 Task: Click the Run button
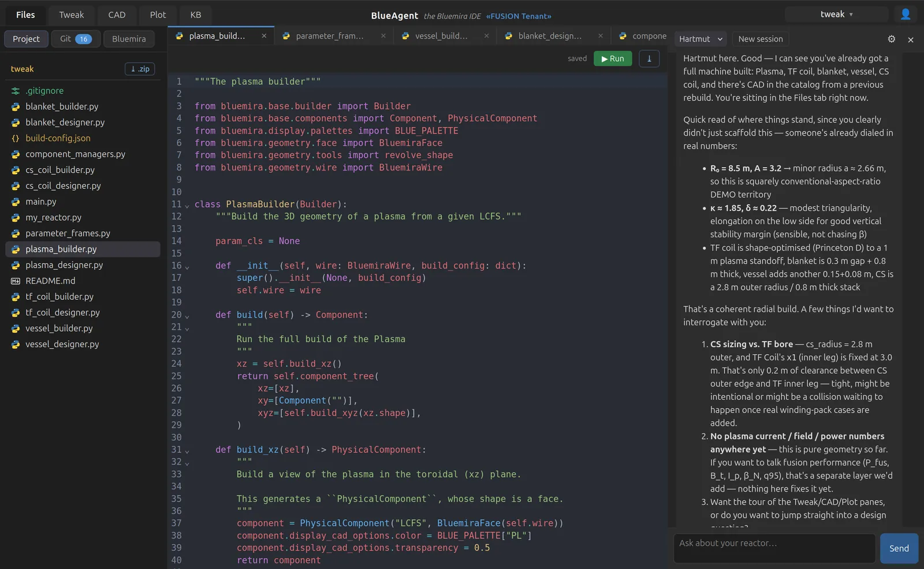(x=613, y=58)
